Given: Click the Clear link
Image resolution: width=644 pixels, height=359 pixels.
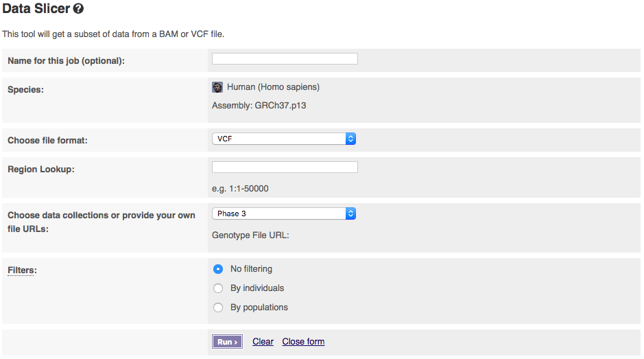Looking at the screenshot, I should (263, 342).
